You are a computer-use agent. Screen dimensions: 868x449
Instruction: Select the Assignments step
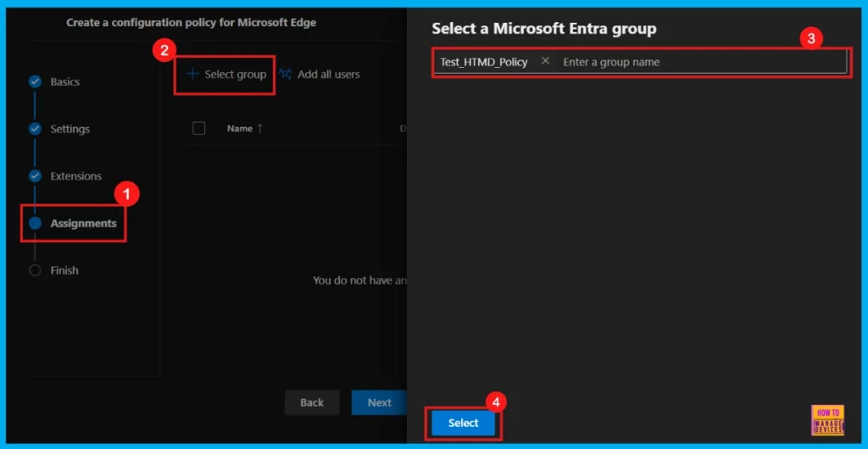click(x=83, y=224)
